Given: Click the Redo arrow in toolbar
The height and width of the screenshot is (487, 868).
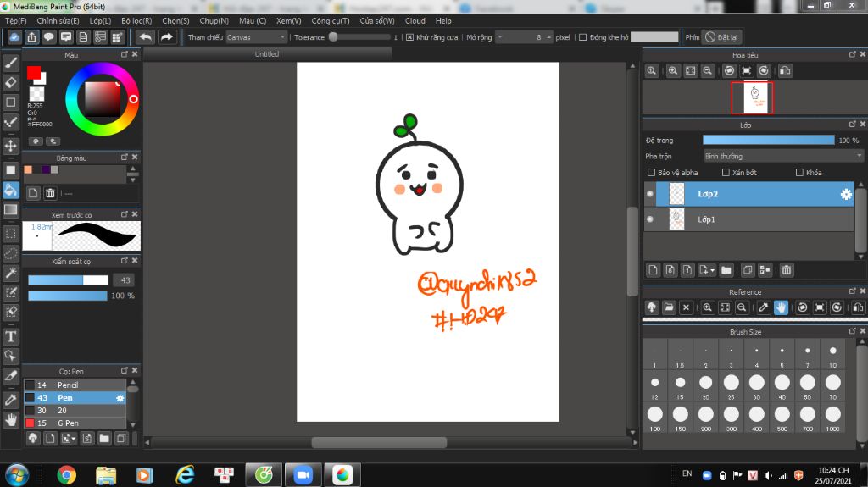Looking at the screenshot, I should pyautogui.click(x=166, y=37).
